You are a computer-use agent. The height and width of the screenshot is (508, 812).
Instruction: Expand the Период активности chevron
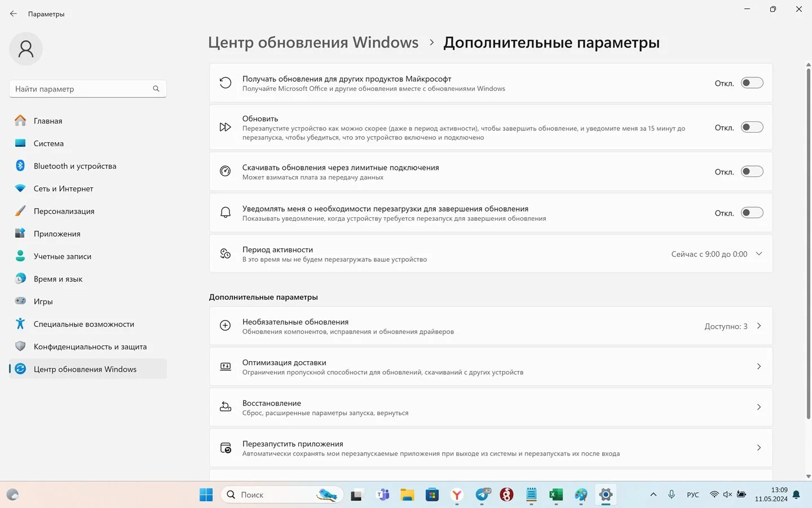[759, 254]
